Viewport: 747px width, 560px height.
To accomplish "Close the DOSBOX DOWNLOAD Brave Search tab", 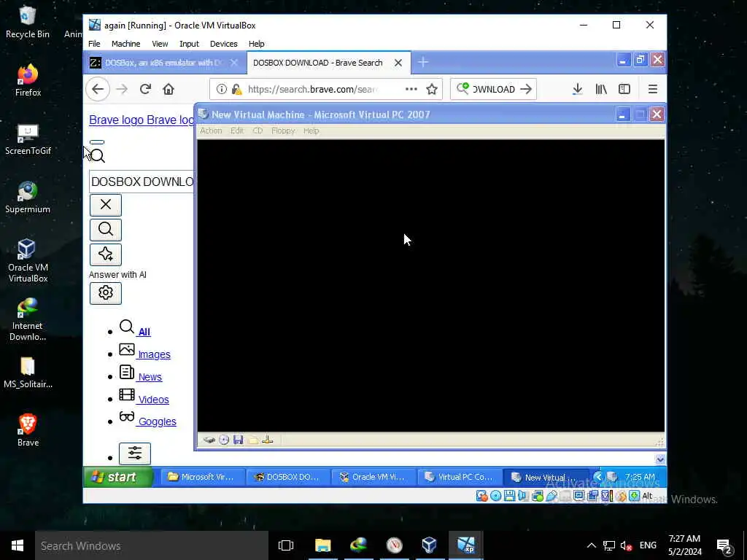I will (398, 63).
